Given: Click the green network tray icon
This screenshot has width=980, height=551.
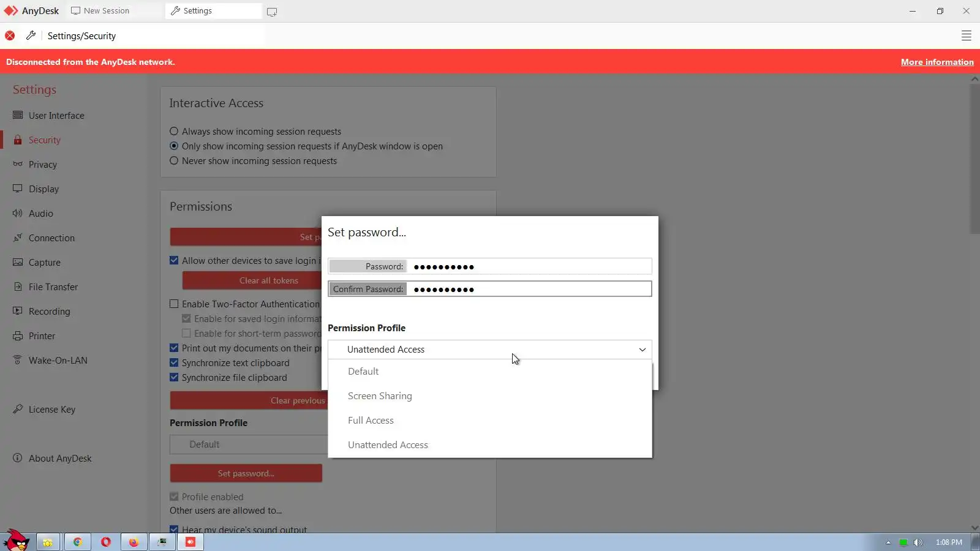Looking at the screenshot, I should click(x=903, y=542).
